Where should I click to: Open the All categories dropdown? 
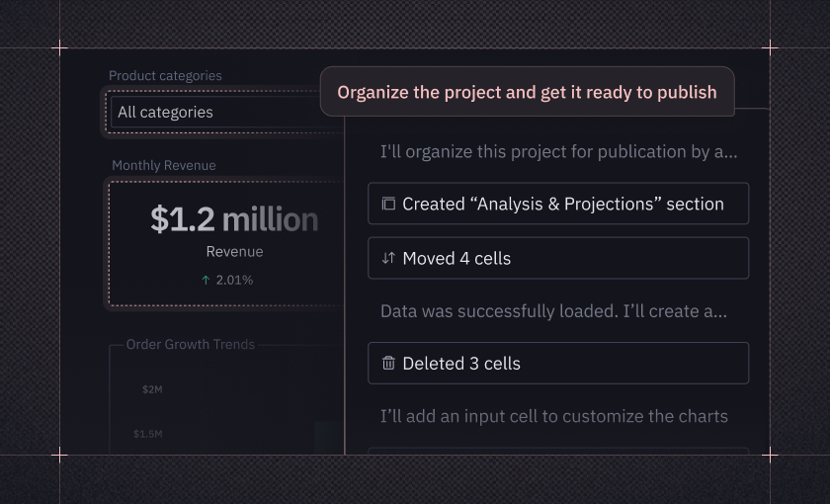coord(226,113)
